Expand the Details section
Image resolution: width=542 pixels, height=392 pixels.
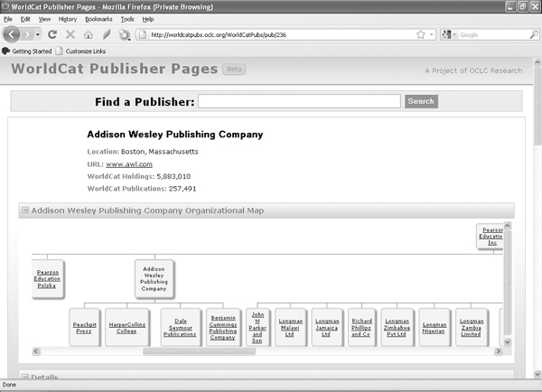click(x=24, y=377)
